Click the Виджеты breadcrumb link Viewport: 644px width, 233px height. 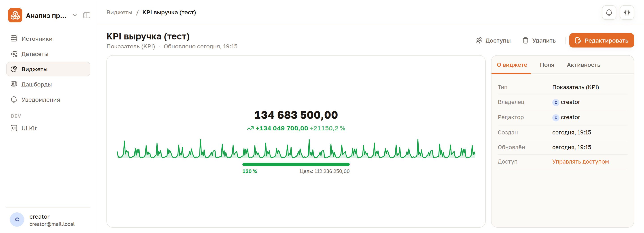tap(119, 12)
